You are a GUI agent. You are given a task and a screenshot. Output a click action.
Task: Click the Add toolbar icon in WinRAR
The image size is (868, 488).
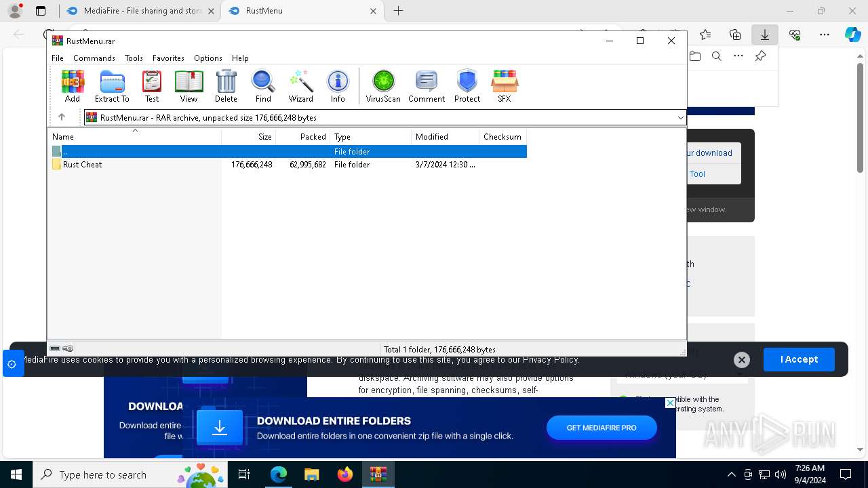click(73, 85)
